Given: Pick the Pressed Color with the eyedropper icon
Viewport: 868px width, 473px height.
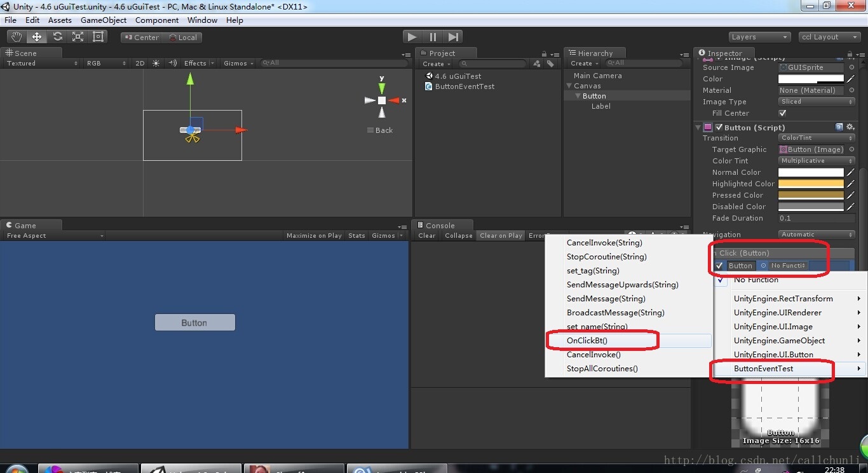Looking at the screenshot, I should pos(851,195).
